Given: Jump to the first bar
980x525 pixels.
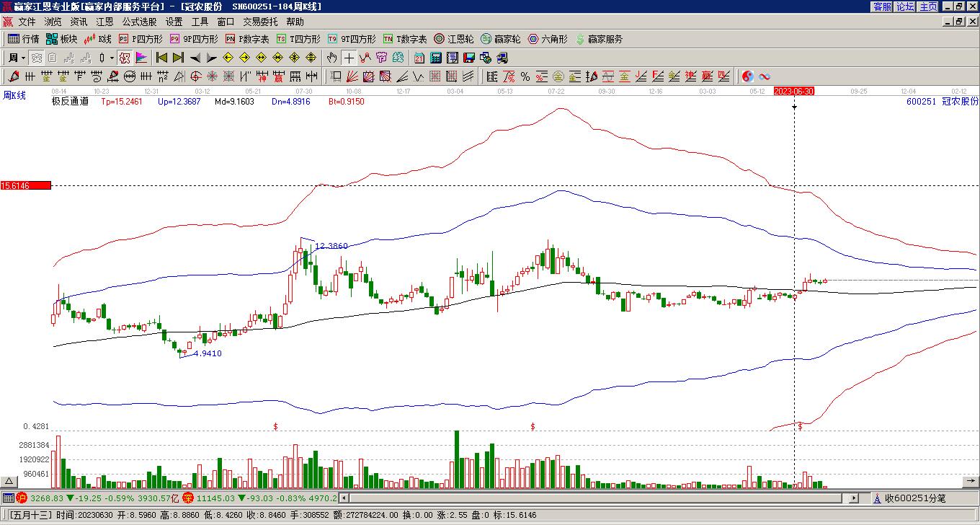Looking at the screenshot, I should (161, 58).
